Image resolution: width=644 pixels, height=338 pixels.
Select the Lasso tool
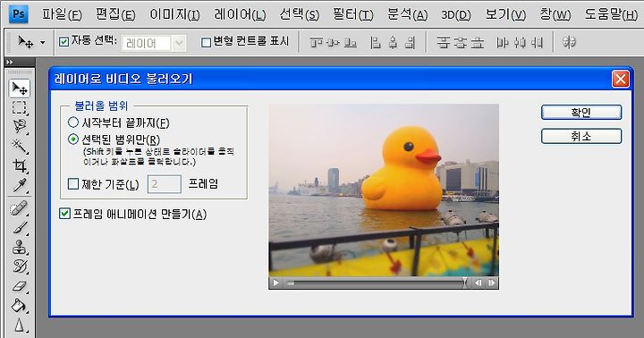pos(20,126)
